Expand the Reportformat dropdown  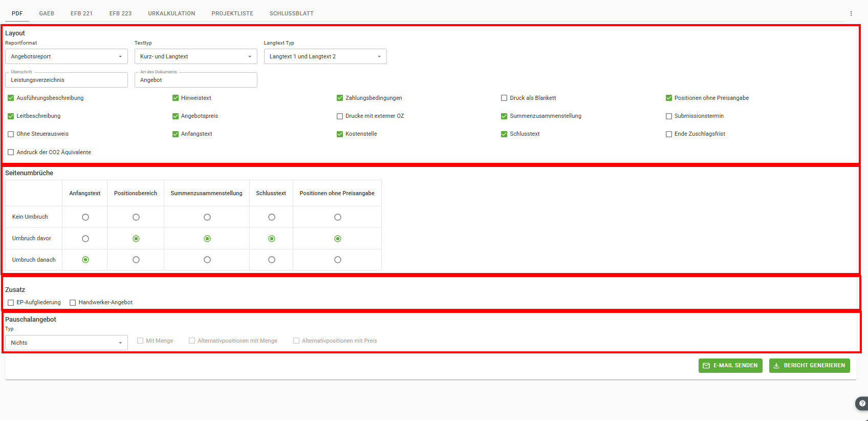(x=67, y=56)
